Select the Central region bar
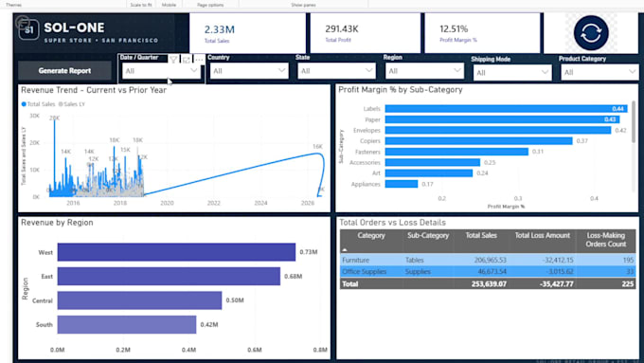 click(x=139, y=300)
